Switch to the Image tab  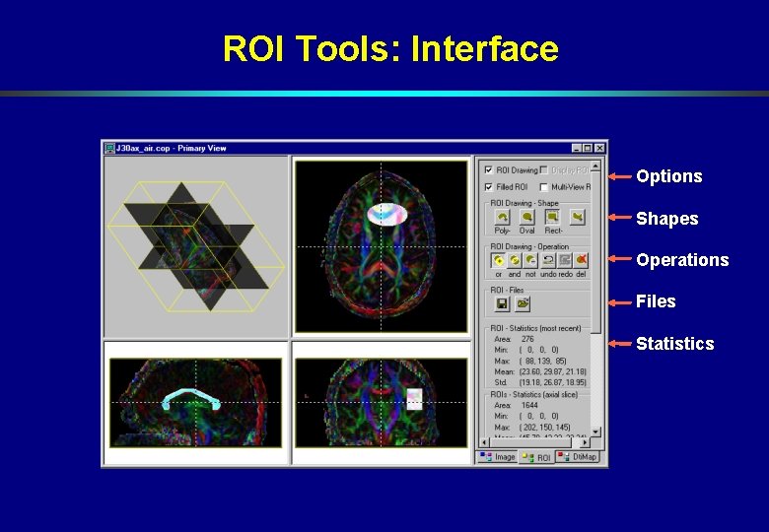[x=497, y=457]
